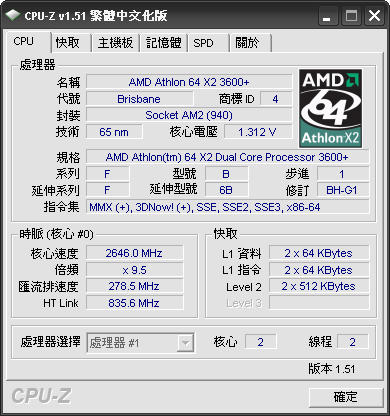Expand the 處理器選擇 dropdown arrow
The image size is (390, 416).
pos(186,343)
